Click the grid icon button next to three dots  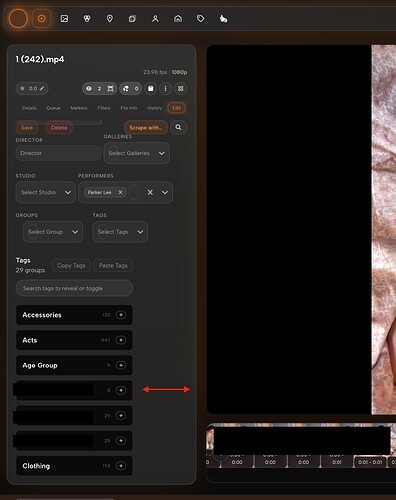181,88
